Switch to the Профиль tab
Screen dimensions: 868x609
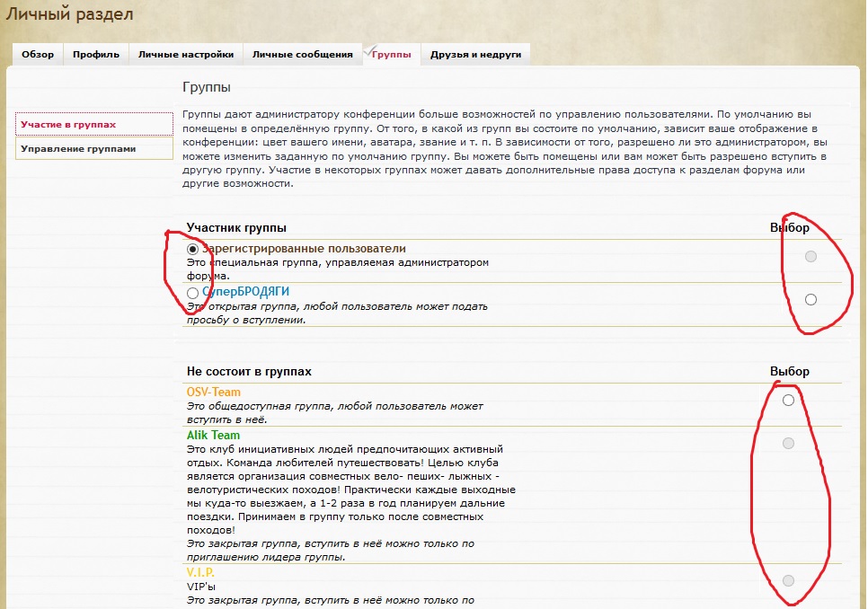tap(96, 55)
